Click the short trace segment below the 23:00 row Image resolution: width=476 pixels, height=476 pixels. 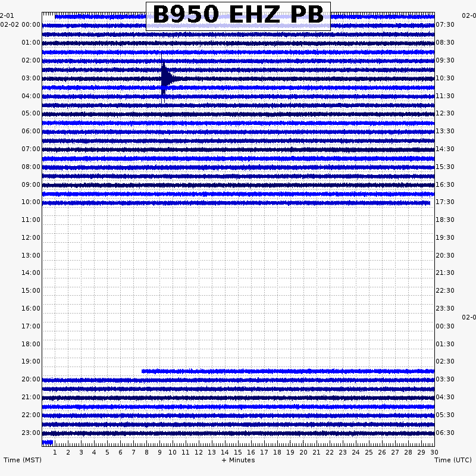[48, 442]
